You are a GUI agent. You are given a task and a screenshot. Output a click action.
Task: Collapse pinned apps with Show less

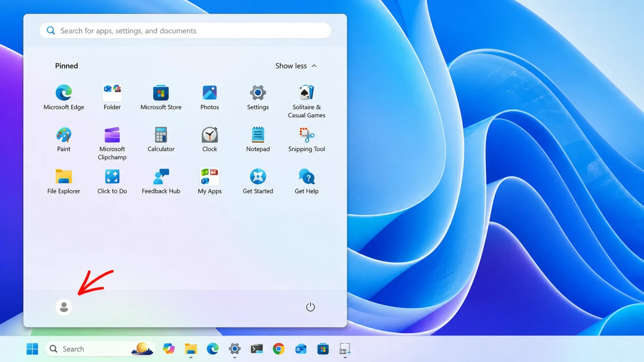[x=296, y=66]
